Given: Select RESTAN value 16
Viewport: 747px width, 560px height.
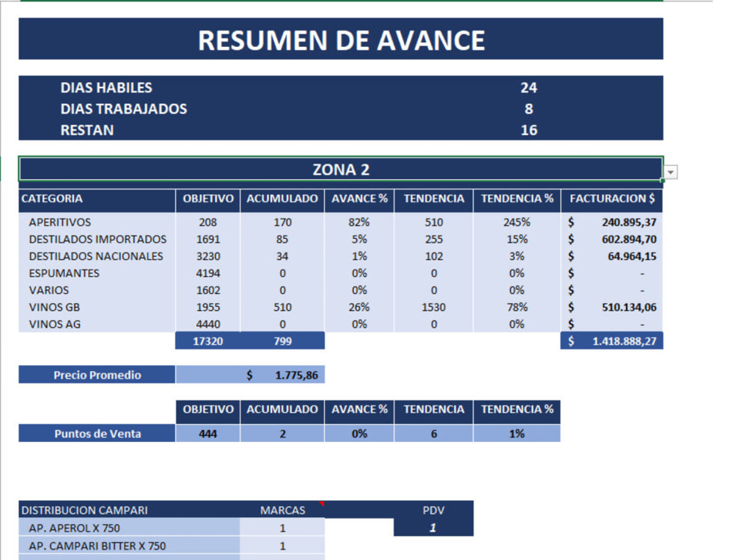Looking at the screenshot, I should coord(529,130).
